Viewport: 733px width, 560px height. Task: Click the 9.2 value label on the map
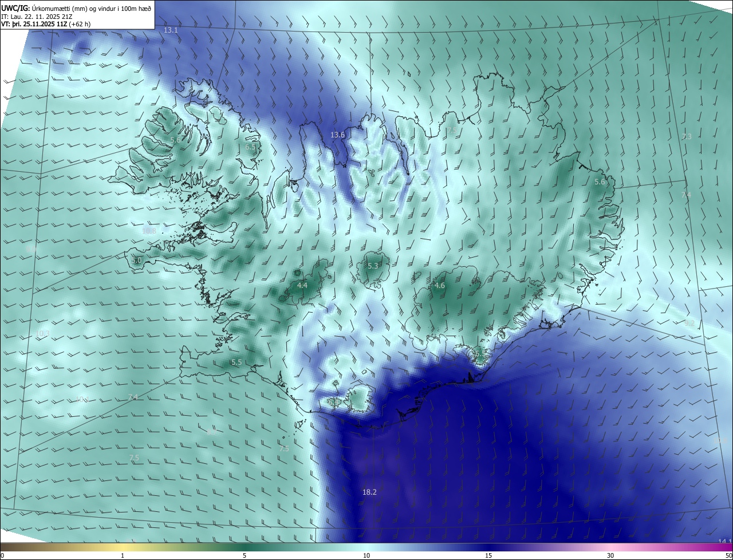[689, 323]
